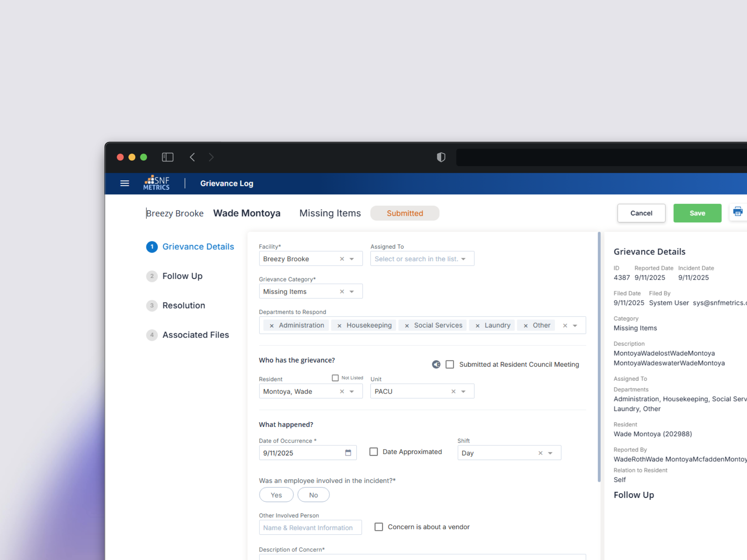This screenshot has height=560, width=747.
Task: Remove the Housekeeping department tag
Action: (x=339, y=325)
